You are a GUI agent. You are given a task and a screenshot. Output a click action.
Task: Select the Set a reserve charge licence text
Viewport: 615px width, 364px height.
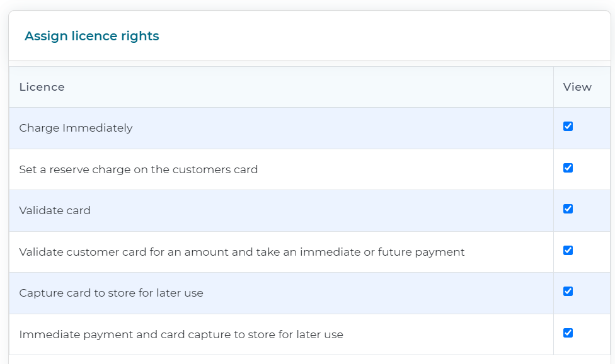pos(139,169)
